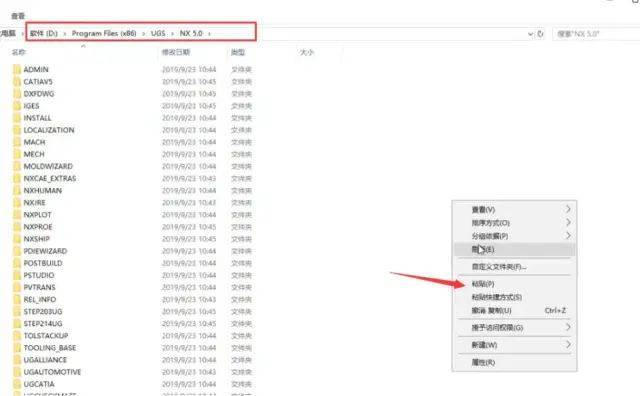The height and width of the screenshot is (396, 640).
Task: Click the PDIEWIZARD folder icon
Action: [x=17, y=251]
